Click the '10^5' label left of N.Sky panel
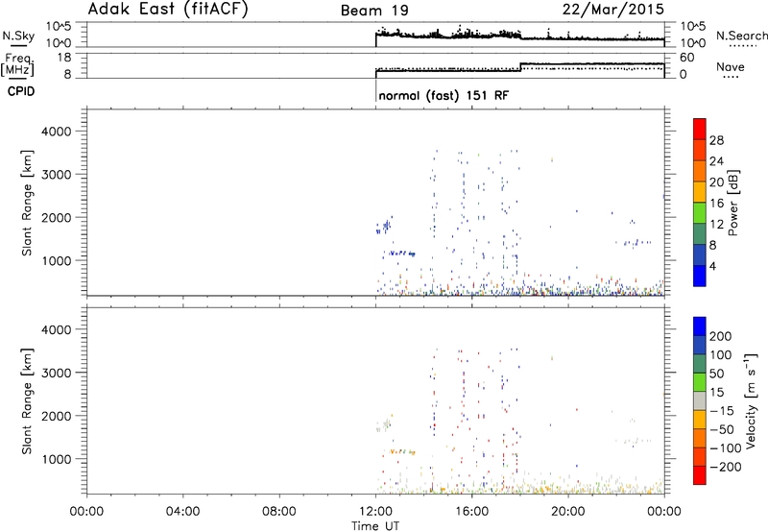This screenshot has height=532, width=768. click(59, 27)
